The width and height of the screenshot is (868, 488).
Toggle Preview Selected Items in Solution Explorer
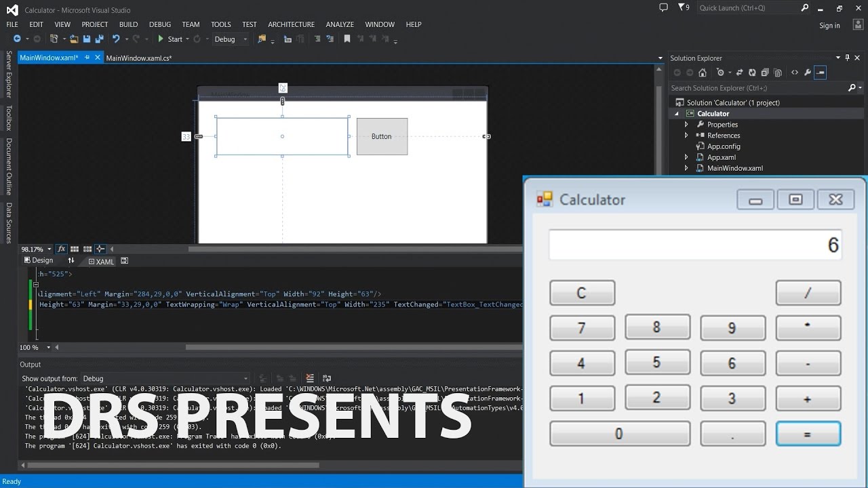tap(820, 73)
